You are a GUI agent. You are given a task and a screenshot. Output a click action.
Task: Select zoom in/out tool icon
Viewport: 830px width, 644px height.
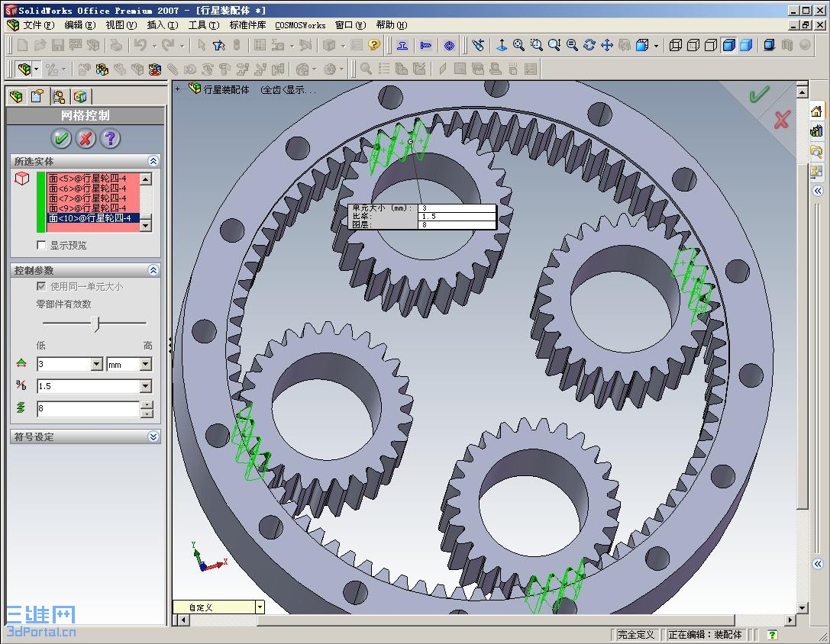554,46
